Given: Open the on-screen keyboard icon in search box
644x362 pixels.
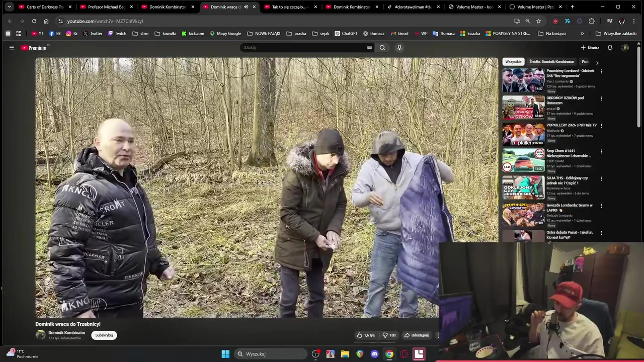Looking at the screenshot, I should 369,48.
